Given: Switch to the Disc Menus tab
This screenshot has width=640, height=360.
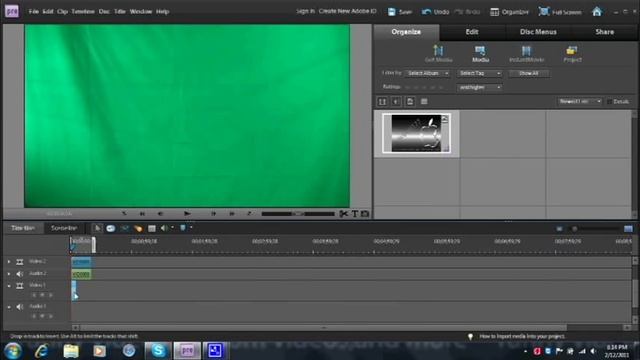Looking at the screenshot, I should click(x=538, y=32).
